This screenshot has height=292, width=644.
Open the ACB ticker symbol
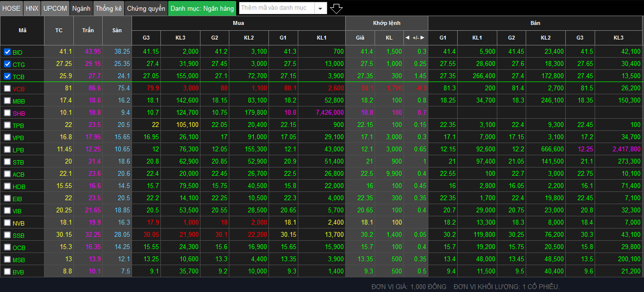pos(19,174)
